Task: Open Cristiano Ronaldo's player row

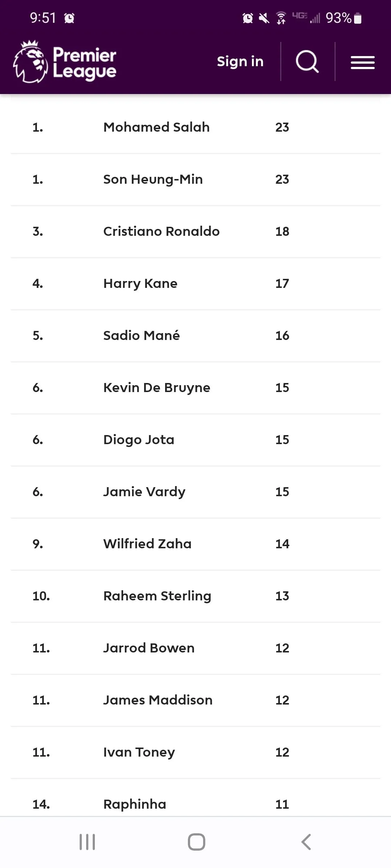Action: click(x=161, y=231)
